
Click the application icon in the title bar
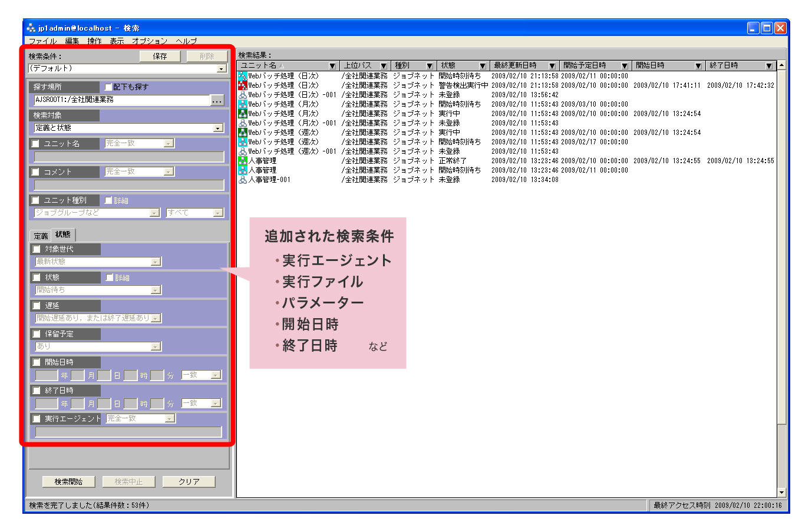point(31,28)
